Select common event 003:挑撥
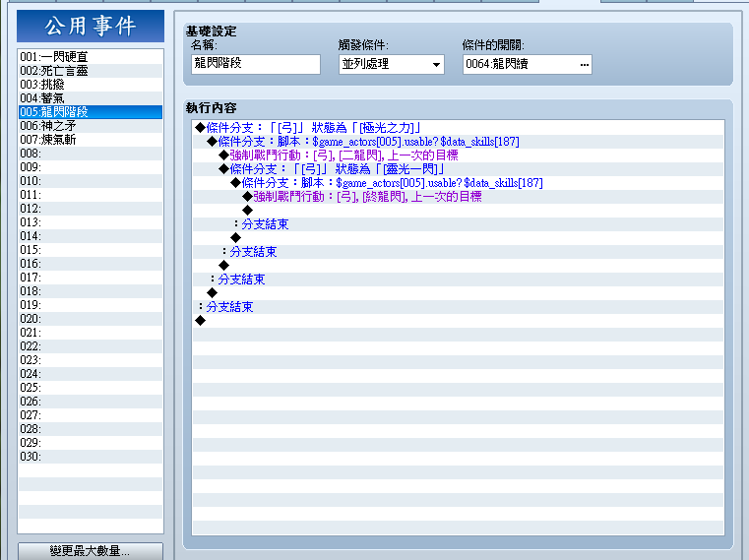Image resolution: width=749 pixels, height=560 pixels. click(x=91, y=85)
